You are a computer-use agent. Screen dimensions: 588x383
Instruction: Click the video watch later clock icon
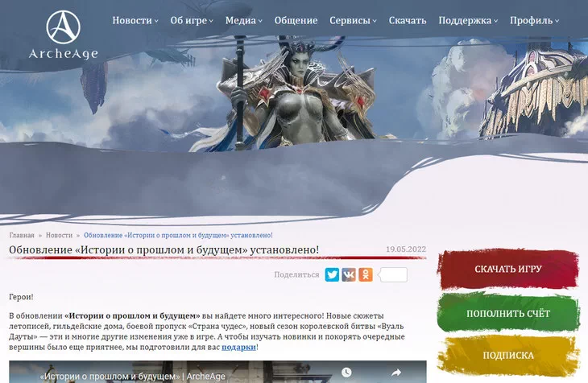coord(346,372)
